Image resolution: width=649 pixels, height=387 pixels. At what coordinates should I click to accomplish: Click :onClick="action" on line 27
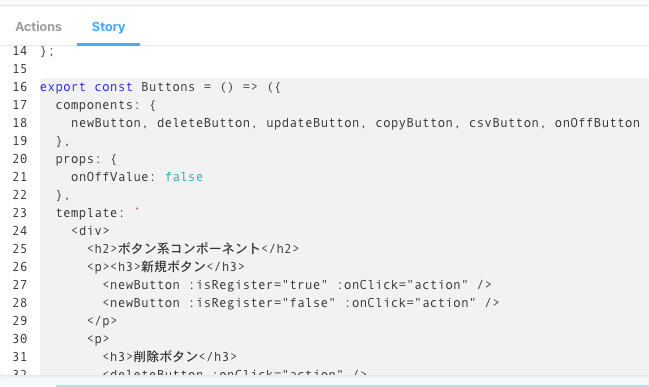402,285
